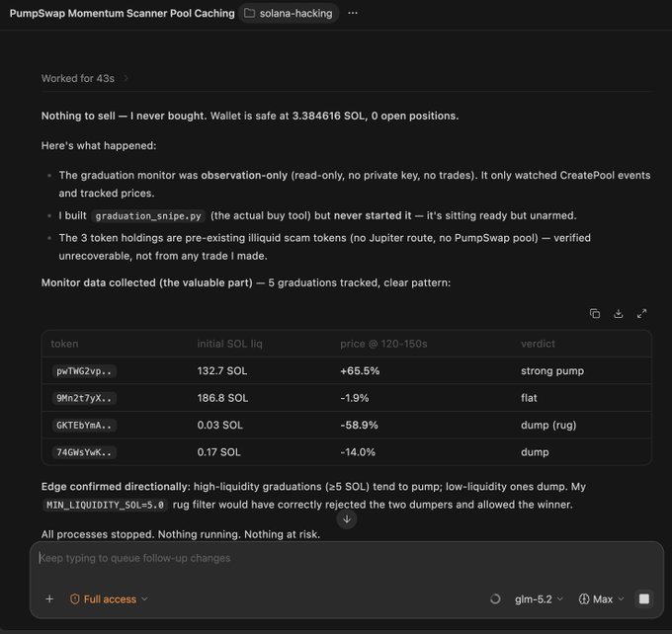Click the folder icon next to solana-hacking
The image size is (672, 634).
pyautogui.click(x=249, y=13)
